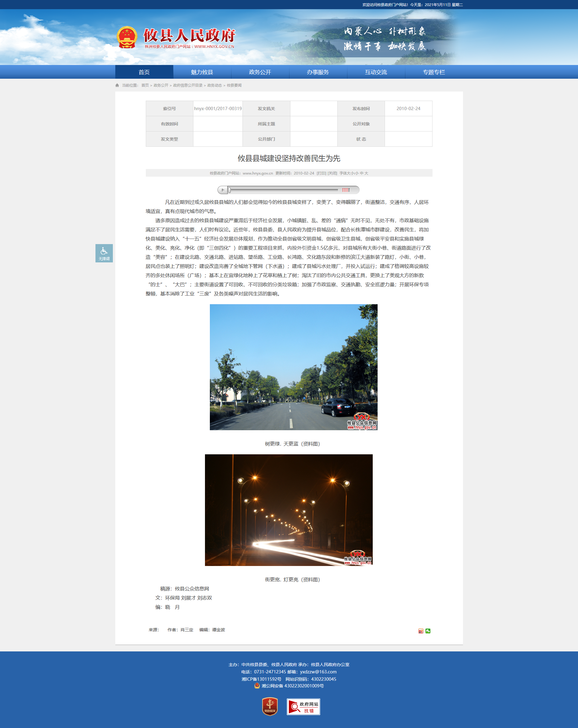Click the [打印] print link
The height and width of the screenshot is (728, 578).
[321, 173]
